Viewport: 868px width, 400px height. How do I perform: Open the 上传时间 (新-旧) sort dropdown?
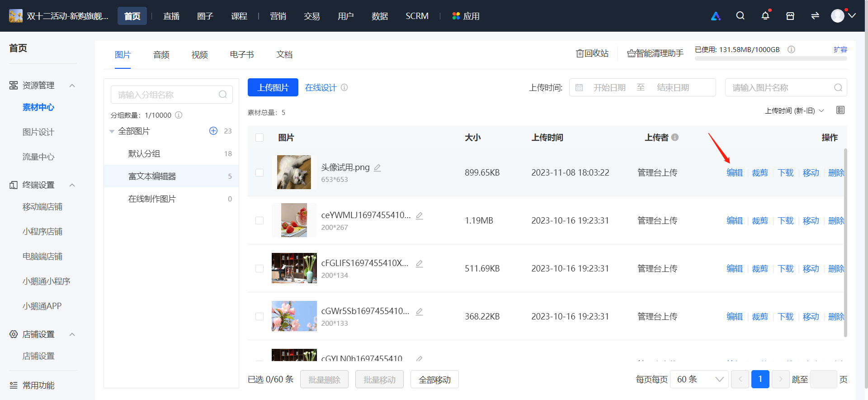[794, 111]
